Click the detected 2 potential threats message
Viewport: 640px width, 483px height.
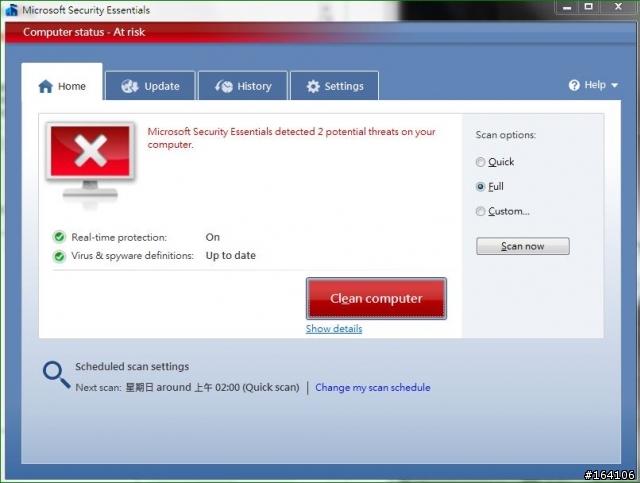point(291,138)
